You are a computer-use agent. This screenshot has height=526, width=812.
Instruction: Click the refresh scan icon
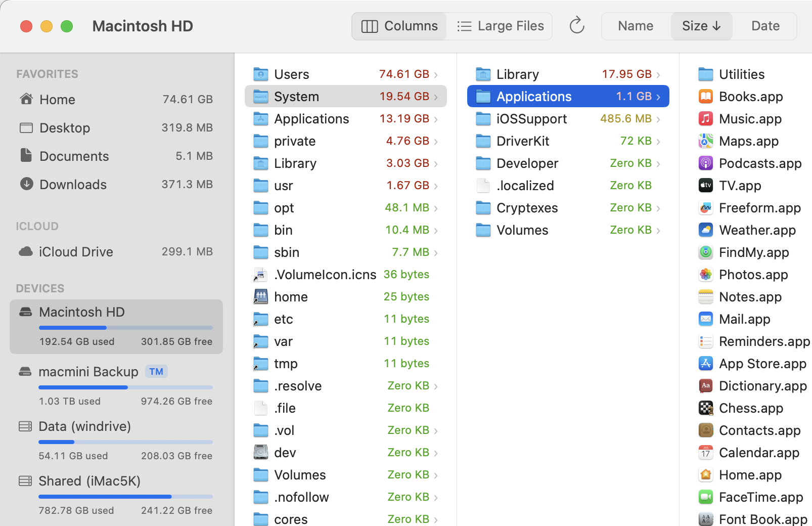[577, 26]
